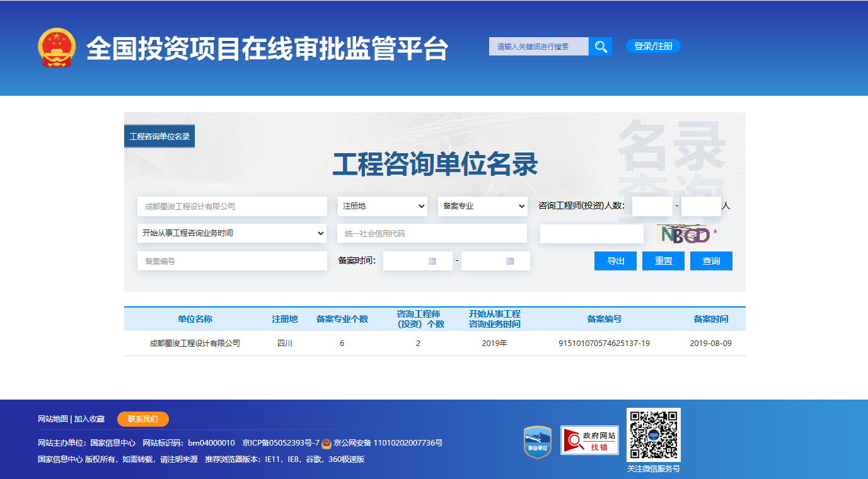Image resolution: width=868 pixels, height=479 pixels.
Task: Click 咨询工程师(投资)个数 value 2
Action: [x=418, y=343]
